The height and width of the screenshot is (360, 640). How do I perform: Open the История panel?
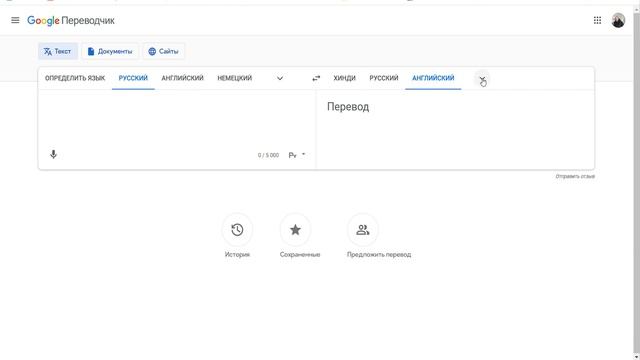(237, 236)
